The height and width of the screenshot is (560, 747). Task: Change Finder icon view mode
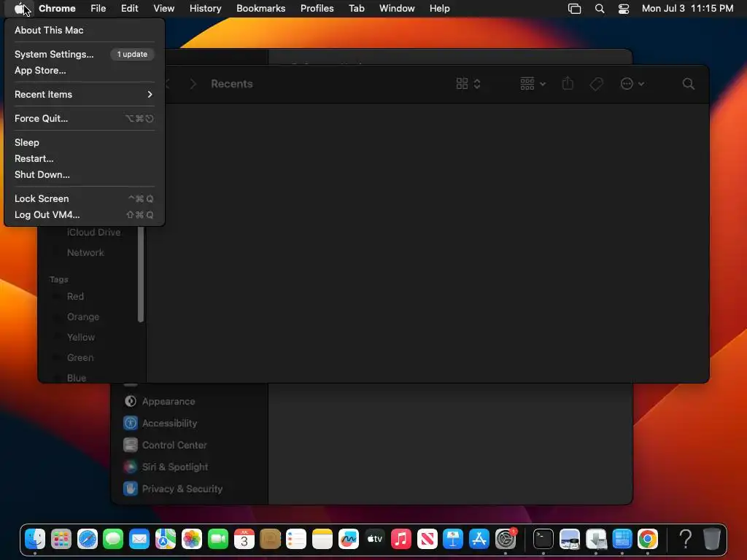[x=468, y=84]
